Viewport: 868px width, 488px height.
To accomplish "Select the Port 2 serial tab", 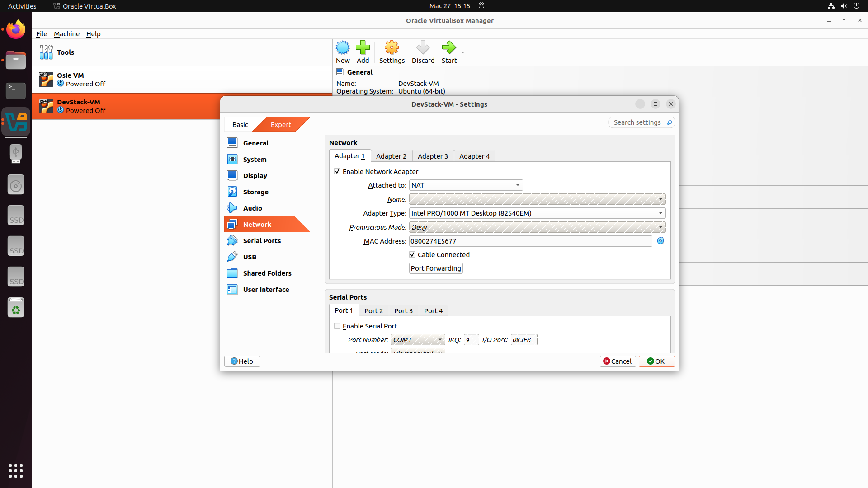I will 373,311.
